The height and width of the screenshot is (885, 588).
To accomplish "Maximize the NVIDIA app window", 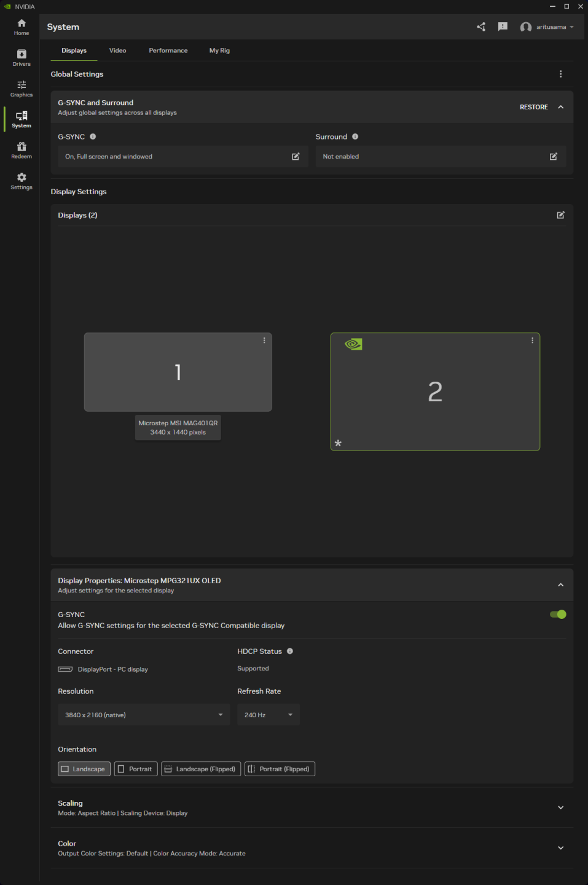I will [566, 7].
